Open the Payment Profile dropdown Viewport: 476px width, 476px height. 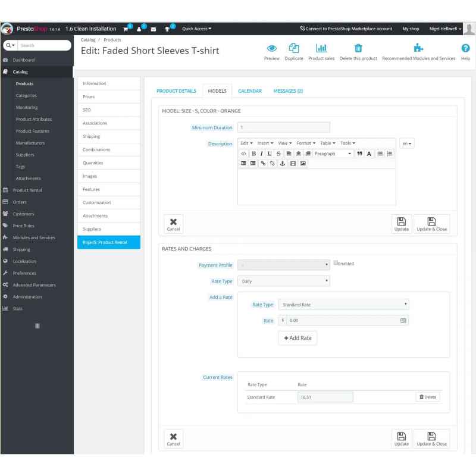point(284,265)
